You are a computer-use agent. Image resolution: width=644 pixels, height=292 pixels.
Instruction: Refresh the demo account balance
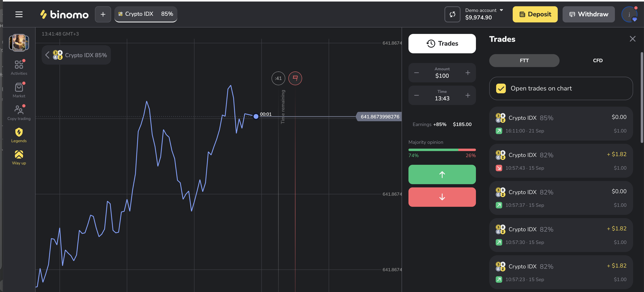[452, 14]
